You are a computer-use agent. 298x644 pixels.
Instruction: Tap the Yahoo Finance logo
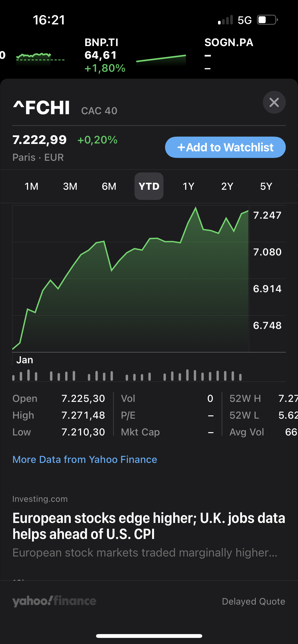[x=54, y=601]
